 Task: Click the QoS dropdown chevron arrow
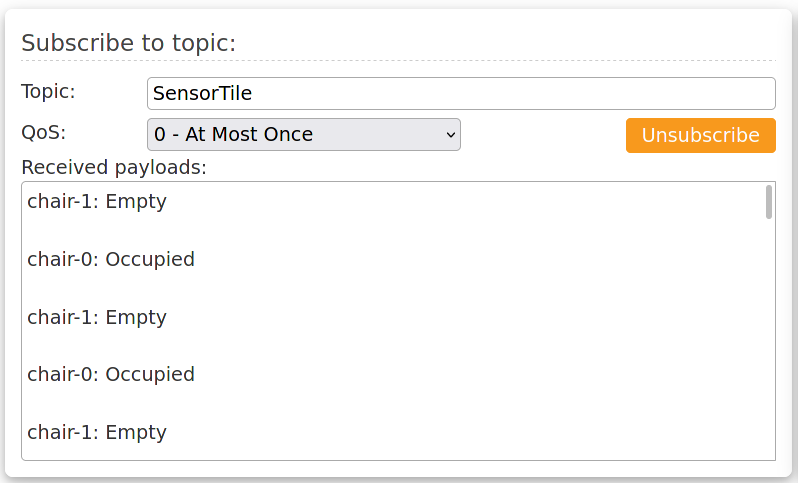[450, 134]
